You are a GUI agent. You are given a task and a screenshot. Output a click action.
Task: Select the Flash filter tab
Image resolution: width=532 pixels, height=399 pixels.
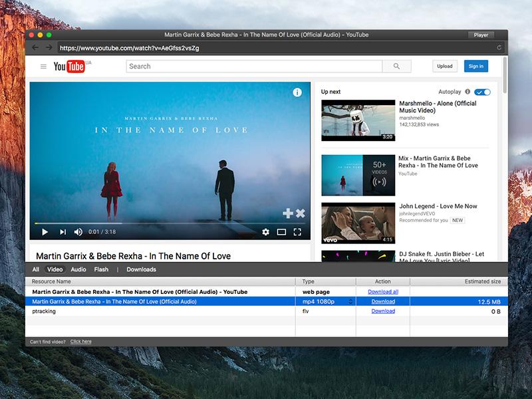point(101,269)
